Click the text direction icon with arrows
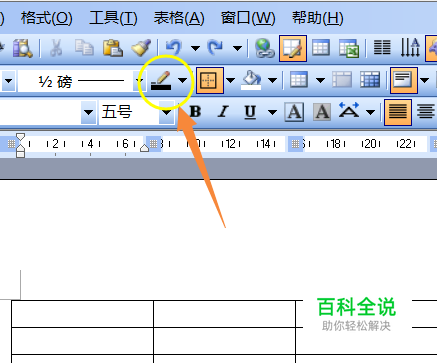Screen dimensions: 437x363 410,48
